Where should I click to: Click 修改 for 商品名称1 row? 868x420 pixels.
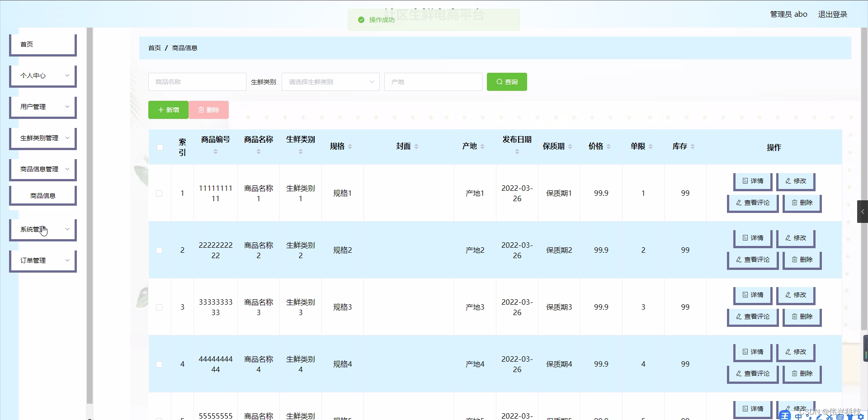pyautogui.click(x=796, y=181)
